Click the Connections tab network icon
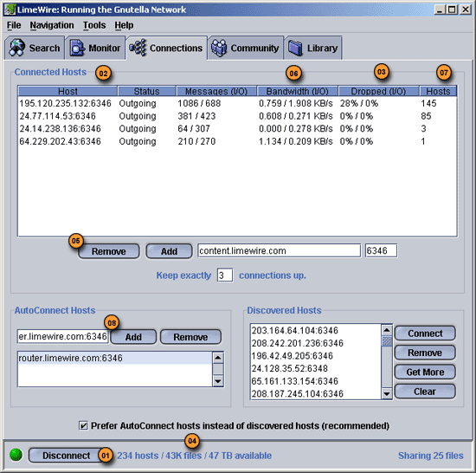The height and width of the screenshot is (473, 476). [x=138, y=48]
